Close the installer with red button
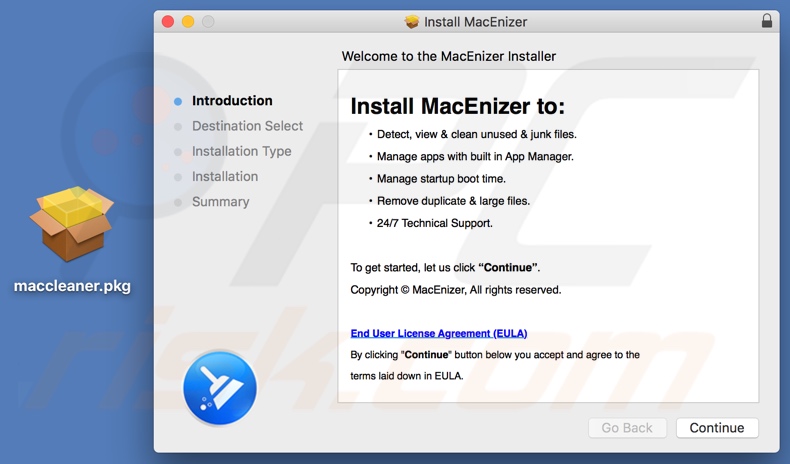 pyautogui.click(x=168, y=22)
